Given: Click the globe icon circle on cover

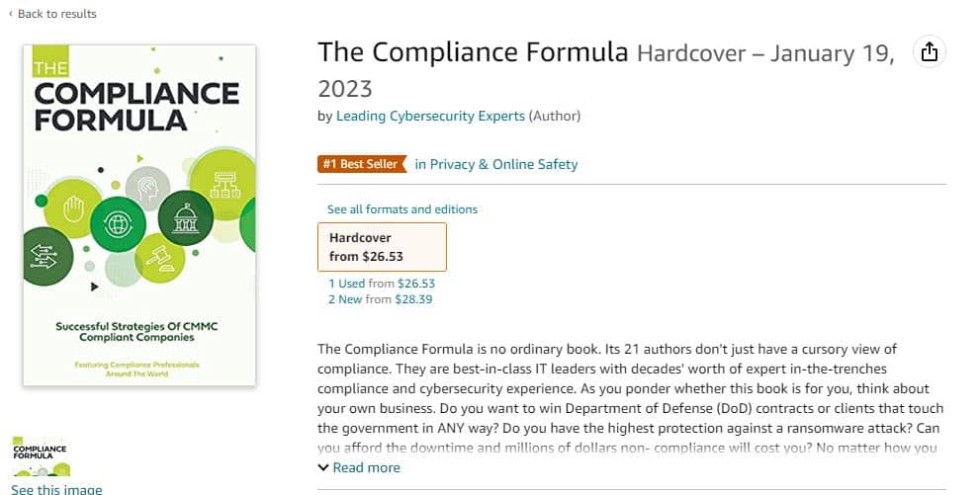Looking at the screenshot, I should (x=118, y=224).
